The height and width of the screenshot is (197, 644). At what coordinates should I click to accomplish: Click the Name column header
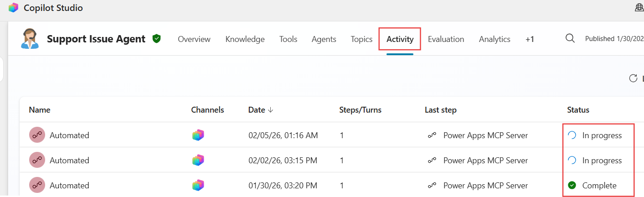pos(40,110)
